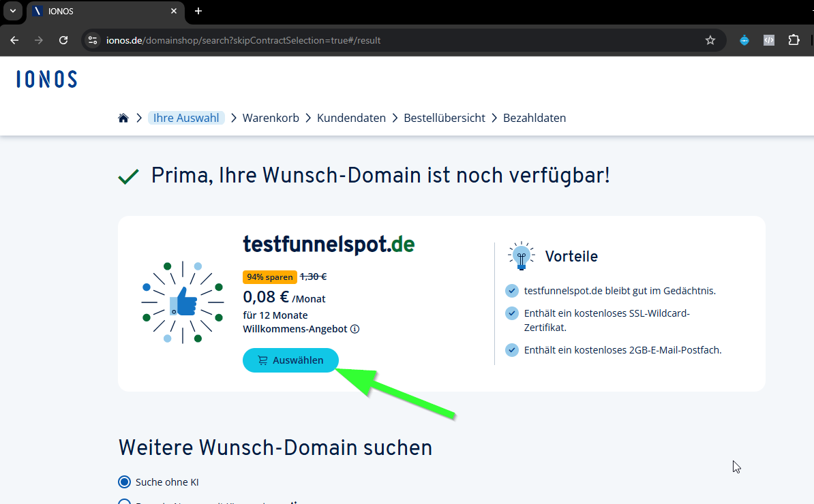Open the tab search dropdown arrow

[13, 11]
